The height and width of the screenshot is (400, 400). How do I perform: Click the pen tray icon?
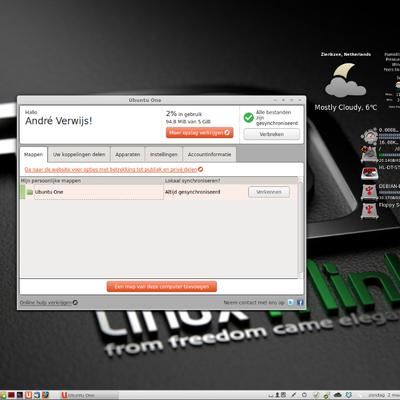coord(294,395)
